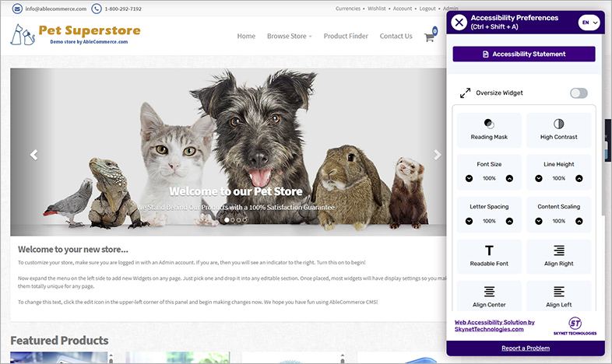Screen dimensions: 612x364
Task: Turn on High Contrast mode
Action: coord(558,129)
